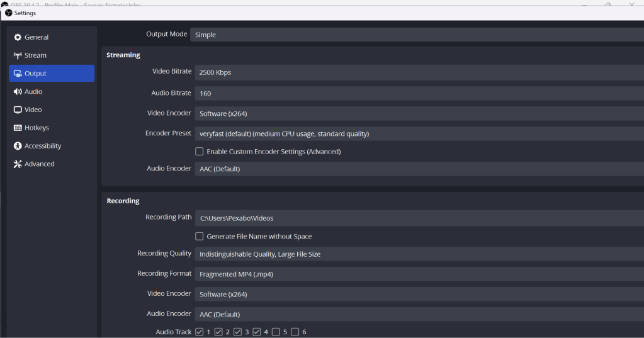This screenshot has height=338, width=644.
Task: Click the Encoder Preset label
Action: point(168,133)
